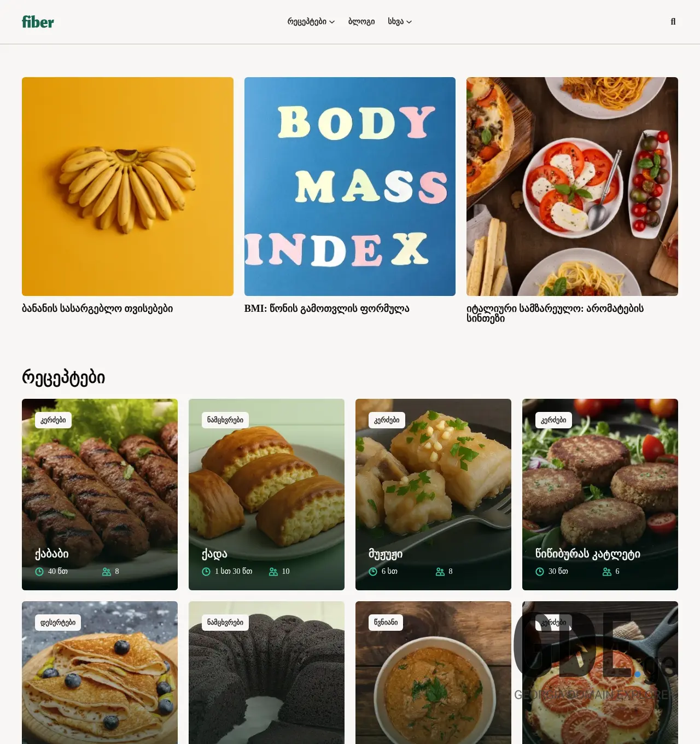700x744 pixels.
Task: Click servings icon on წიწიბურას კატლეტი card
Action: click(607, 572)
